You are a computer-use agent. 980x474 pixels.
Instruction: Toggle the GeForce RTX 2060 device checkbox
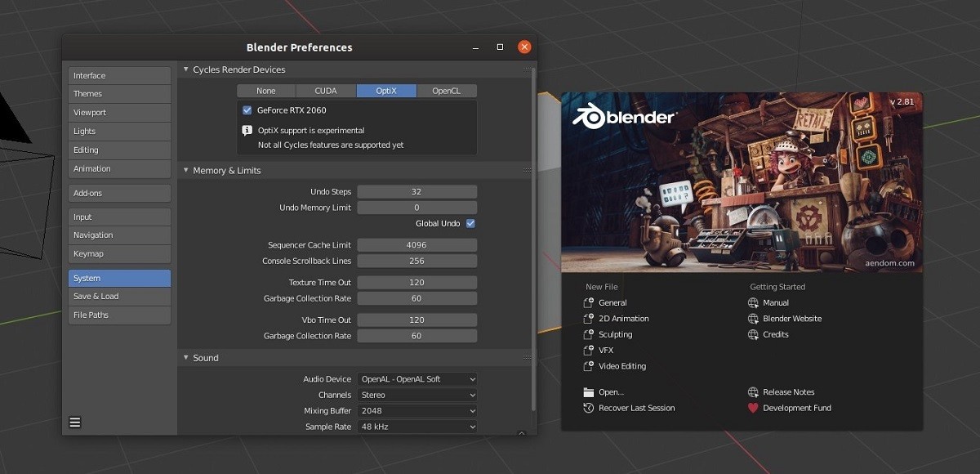click(247, 110)
